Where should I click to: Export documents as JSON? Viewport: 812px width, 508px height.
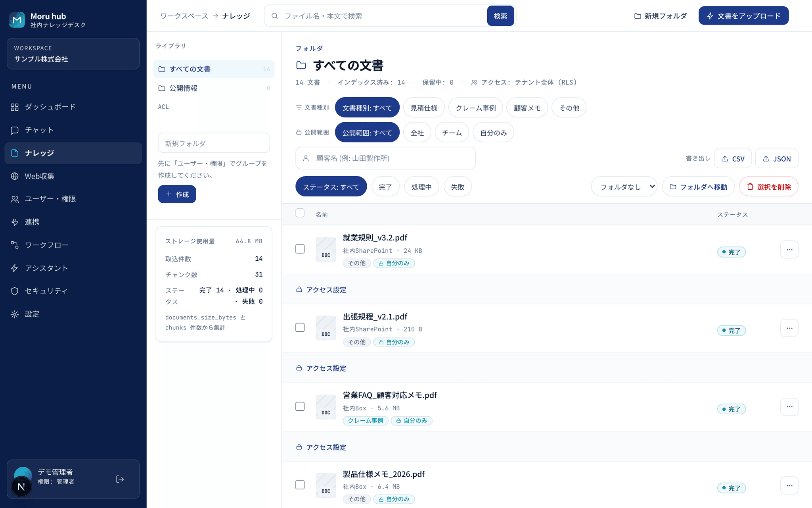777,159
